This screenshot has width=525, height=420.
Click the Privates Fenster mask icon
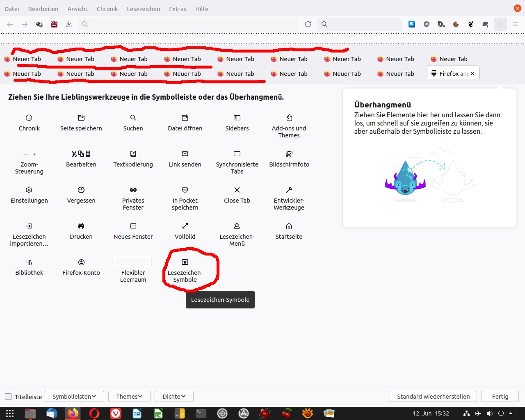click(x=133, y=190)
